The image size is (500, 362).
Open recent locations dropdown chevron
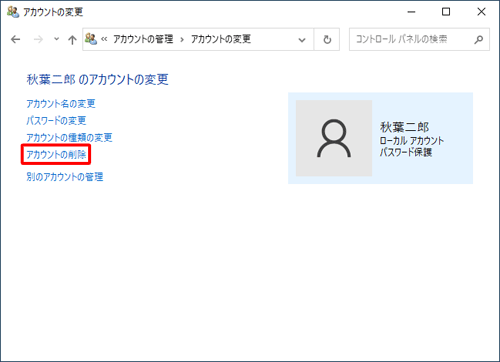pos(56,39)
